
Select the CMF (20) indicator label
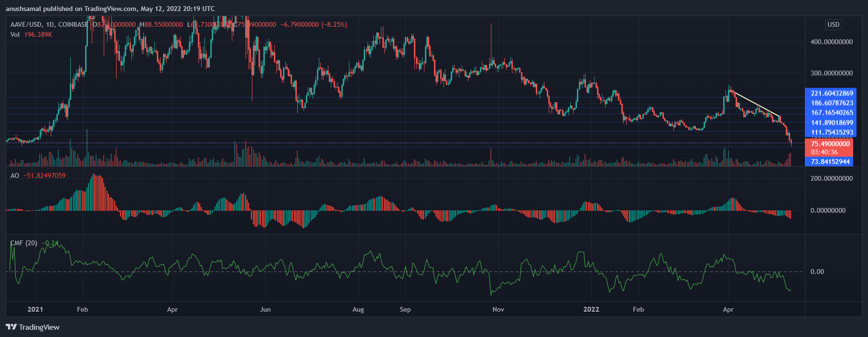(24, 243)
